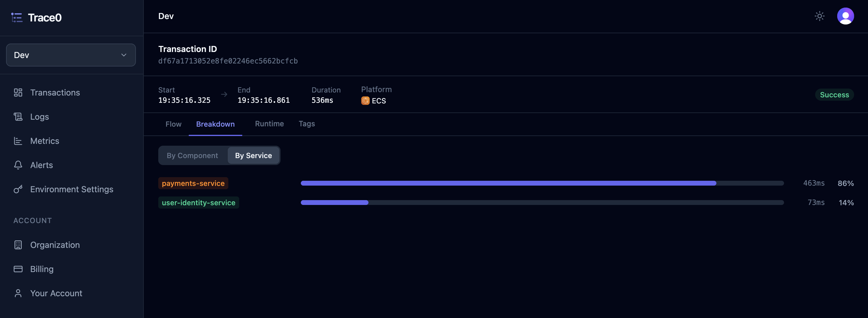Click the 536ms duration value

[322, 100]
